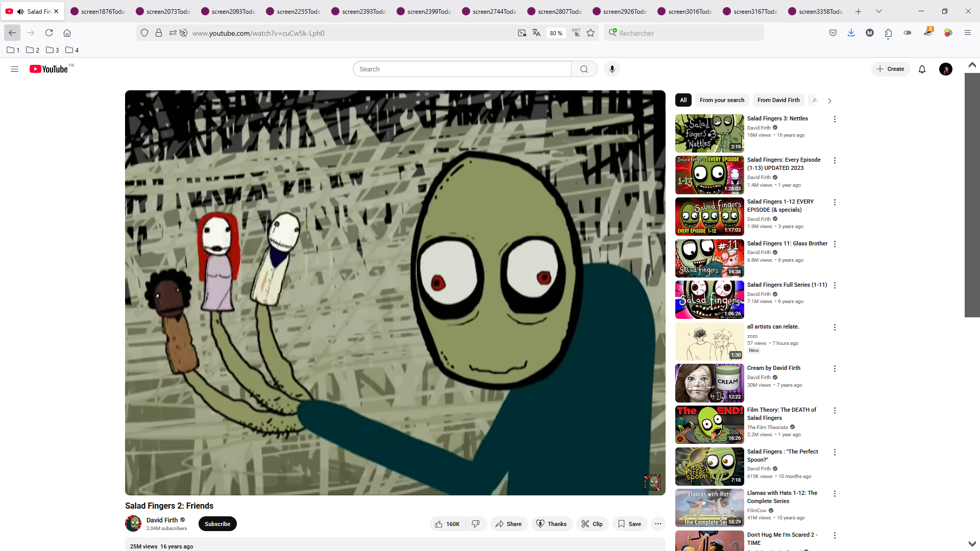Open the Clip scissors option
Screen dimensions: 980x551
(x=592, y=524)
